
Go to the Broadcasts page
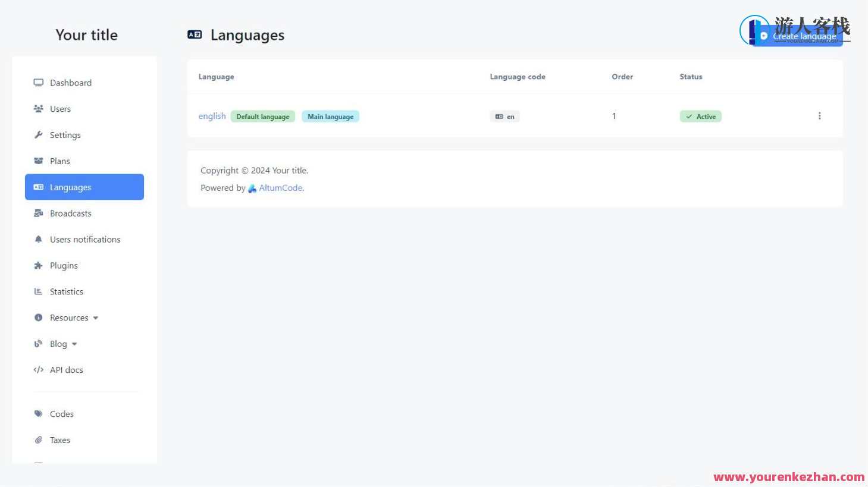[x=70, y=213]
